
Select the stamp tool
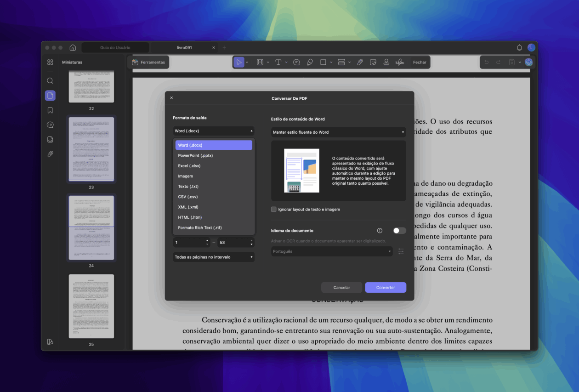pyautogui.click(x=386, y=62)
